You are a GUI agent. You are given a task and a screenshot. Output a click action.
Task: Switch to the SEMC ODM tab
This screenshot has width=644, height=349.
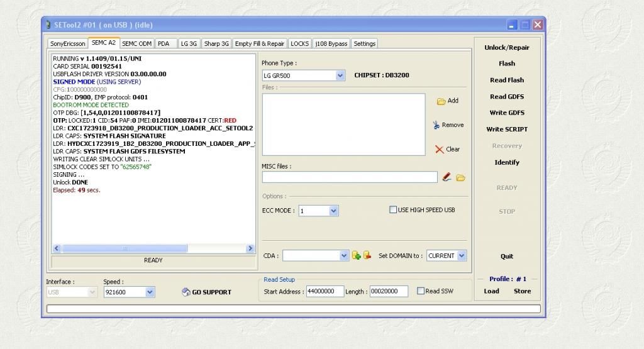[136, 43]
